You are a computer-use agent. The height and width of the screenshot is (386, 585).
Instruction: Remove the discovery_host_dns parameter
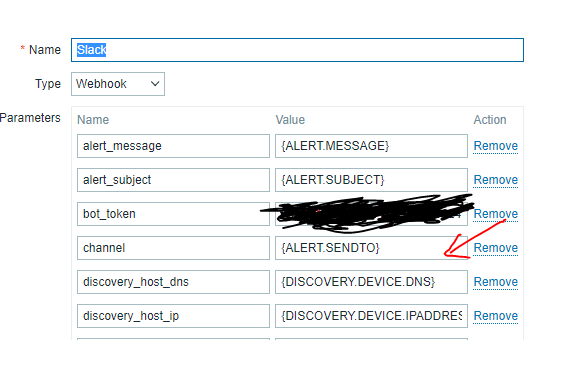495,282
